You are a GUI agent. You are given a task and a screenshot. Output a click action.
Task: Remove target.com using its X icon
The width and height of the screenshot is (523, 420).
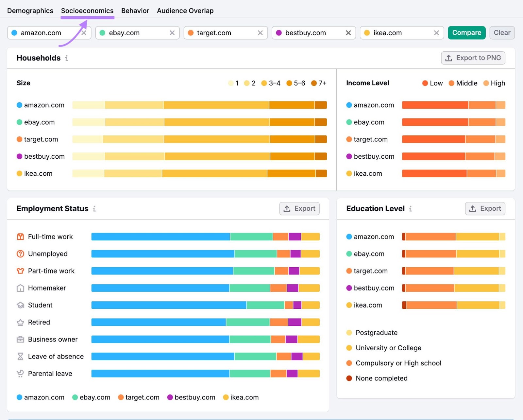coord(260,33)
